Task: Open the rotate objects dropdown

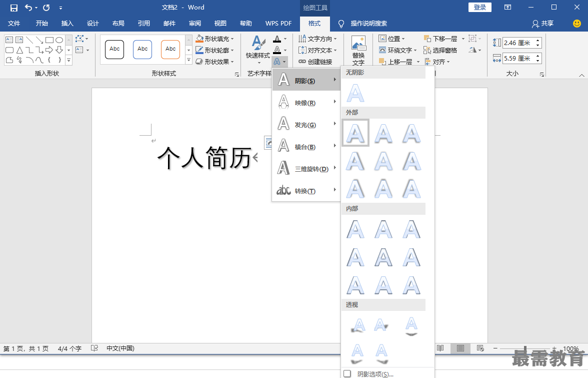Action: coord(475,50)
